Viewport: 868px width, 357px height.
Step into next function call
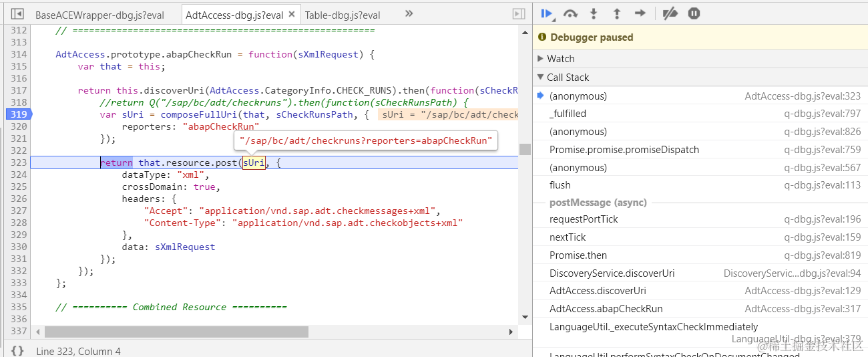[594, 13]
